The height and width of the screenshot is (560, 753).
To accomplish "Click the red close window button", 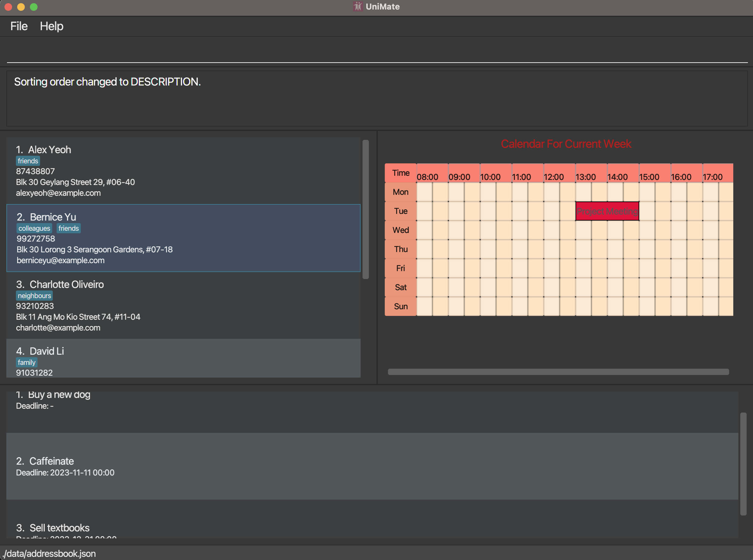I will coord(9,7).
